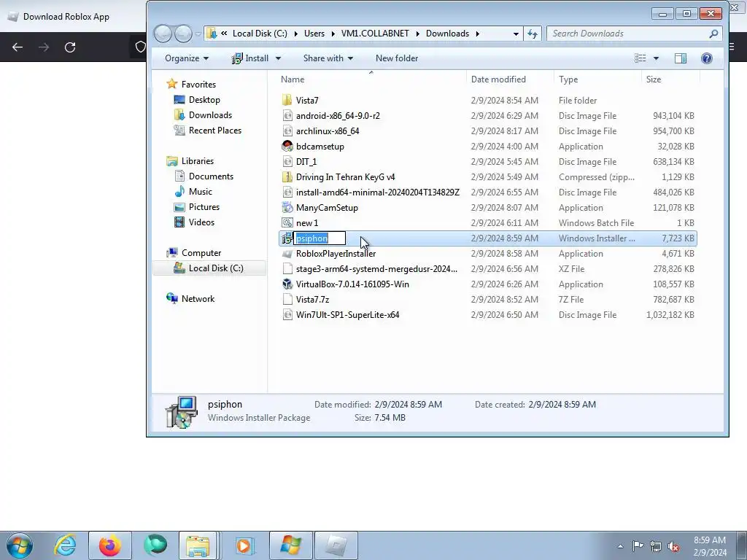The height and width of the screenshot is (560, 747).
Task: Select the android-x86_64-9.0-r2 disc image icon
Action: tap(287, 116)
